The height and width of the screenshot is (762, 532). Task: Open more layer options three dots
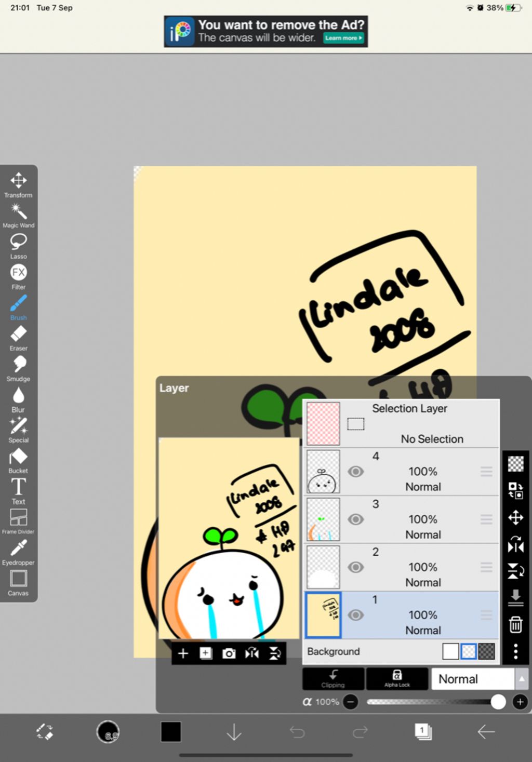(x=515, y=651)
